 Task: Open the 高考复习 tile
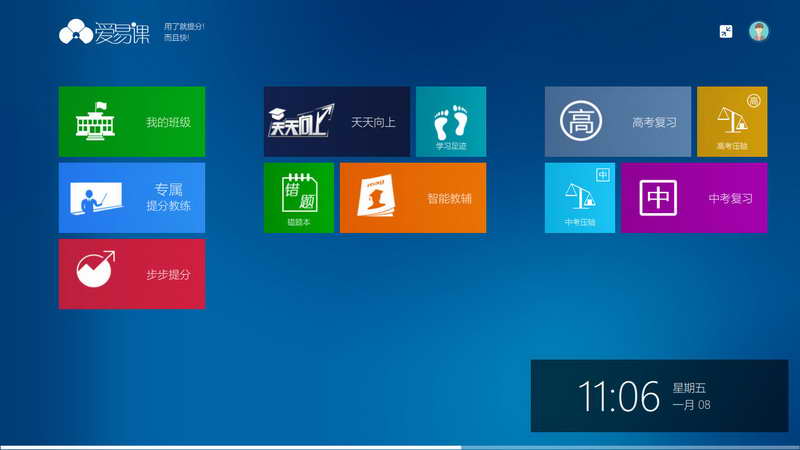618,121
